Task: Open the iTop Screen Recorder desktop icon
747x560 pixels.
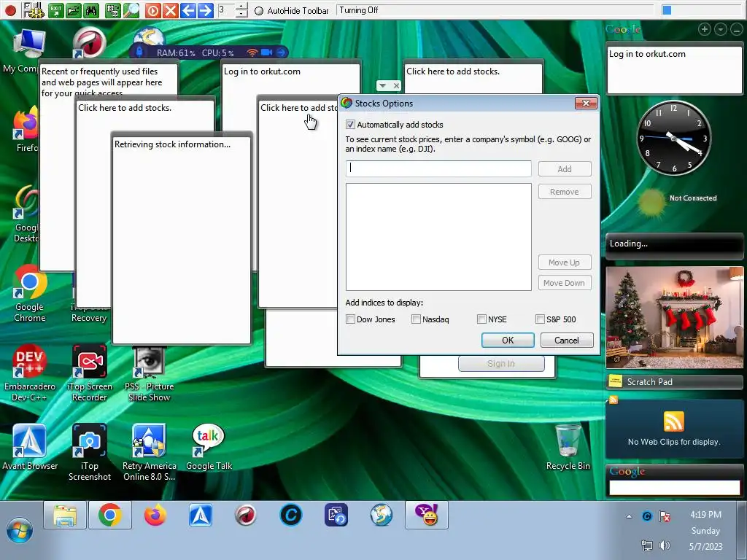Action: [x=90, y=373]
